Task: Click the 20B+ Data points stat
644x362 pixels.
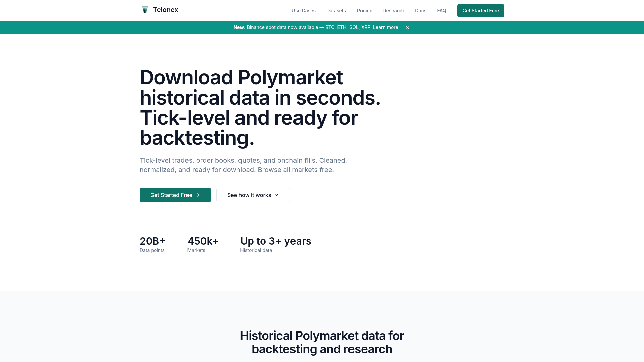Action: click(x=152, y=245)
